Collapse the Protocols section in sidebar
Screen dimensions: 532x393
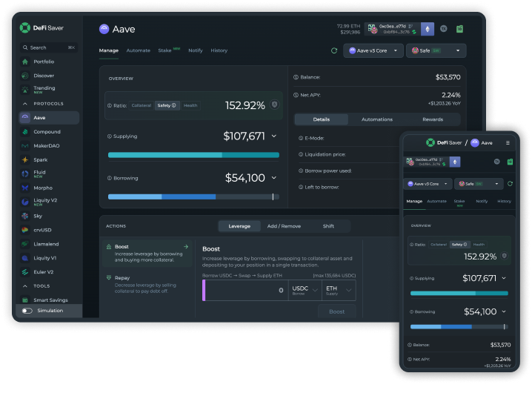click(x=25, y=104)
